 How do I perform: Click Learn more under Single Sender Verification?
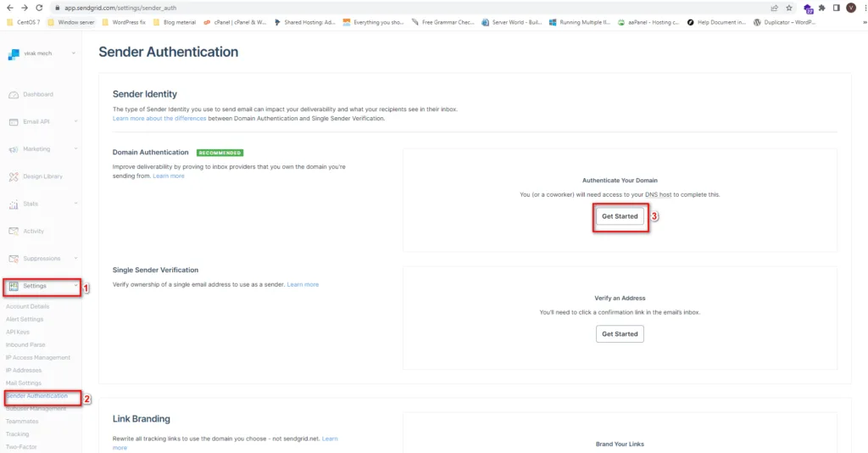pos(303,285)
